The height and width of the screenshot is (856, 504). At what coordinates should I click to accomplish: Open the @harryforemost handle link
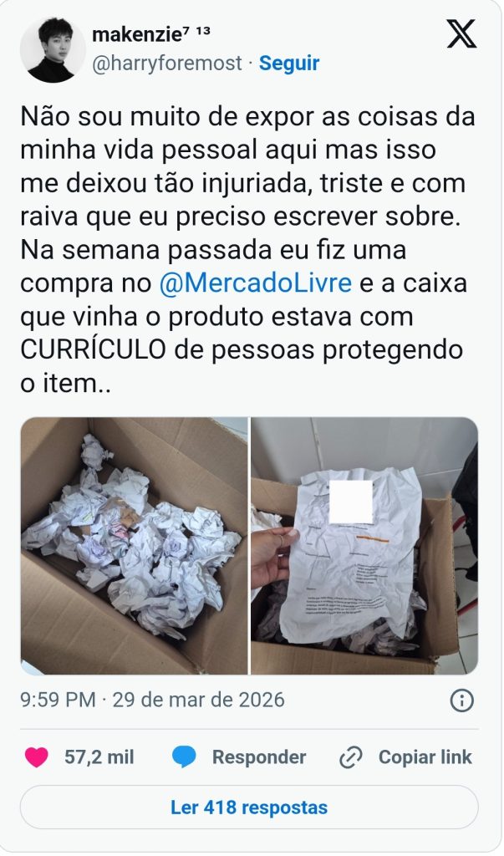(166, 64)
